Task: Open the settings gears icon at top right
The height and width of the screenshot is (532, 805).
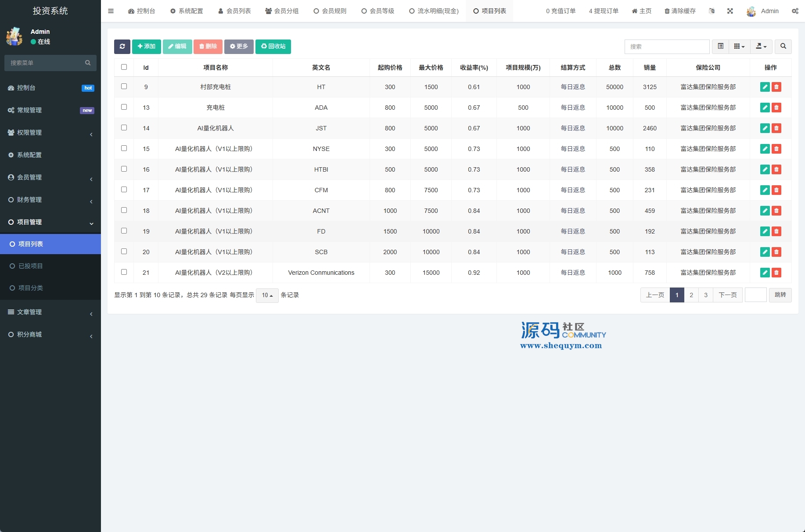Action: (x=795, y=11)
